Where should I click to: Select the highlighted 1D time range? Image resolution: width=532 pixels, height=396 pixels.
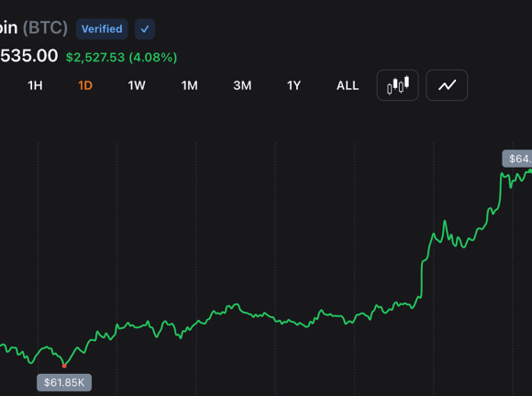pyautogui.click(x=85, y=85)
